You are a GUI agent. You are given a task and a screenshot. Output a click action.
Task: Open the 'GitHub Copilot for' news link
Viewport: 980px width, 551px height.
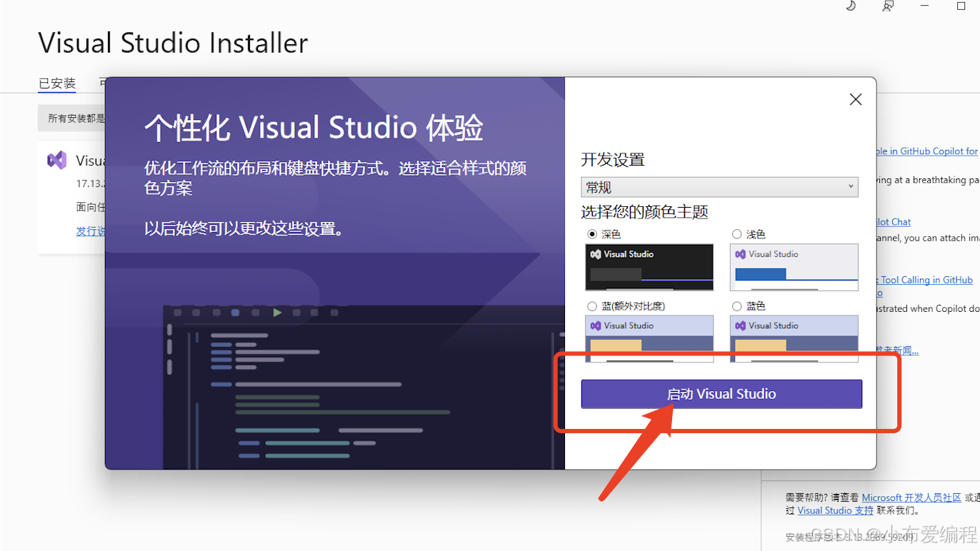click(927, 151)
